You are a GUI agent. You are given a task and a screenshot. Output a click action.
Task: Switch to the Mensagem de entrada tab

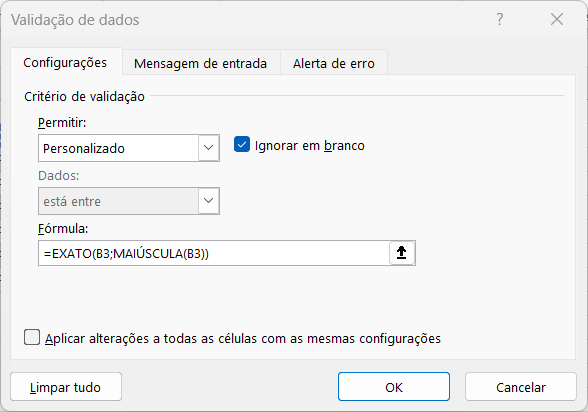pyautogui.click(x=201, y=63)
